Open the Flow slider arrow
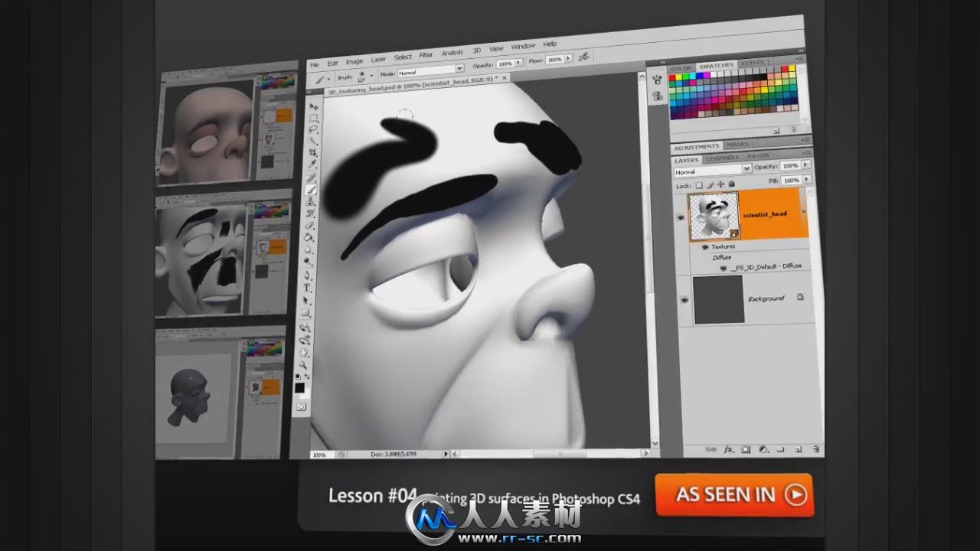980x551 pixels. [x=567, y=58]
